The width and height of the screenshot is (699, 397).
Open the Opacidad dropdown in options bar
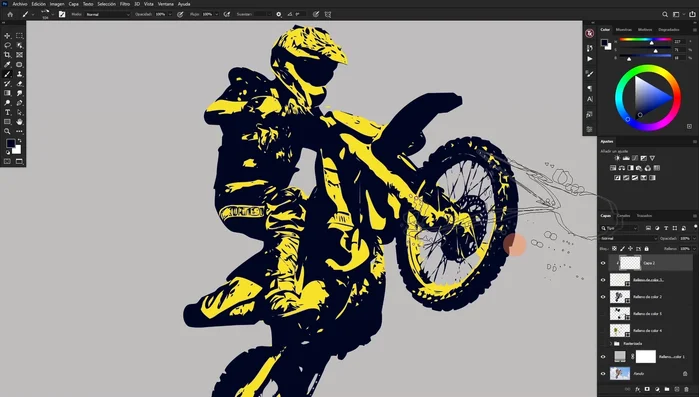(169, 14)
